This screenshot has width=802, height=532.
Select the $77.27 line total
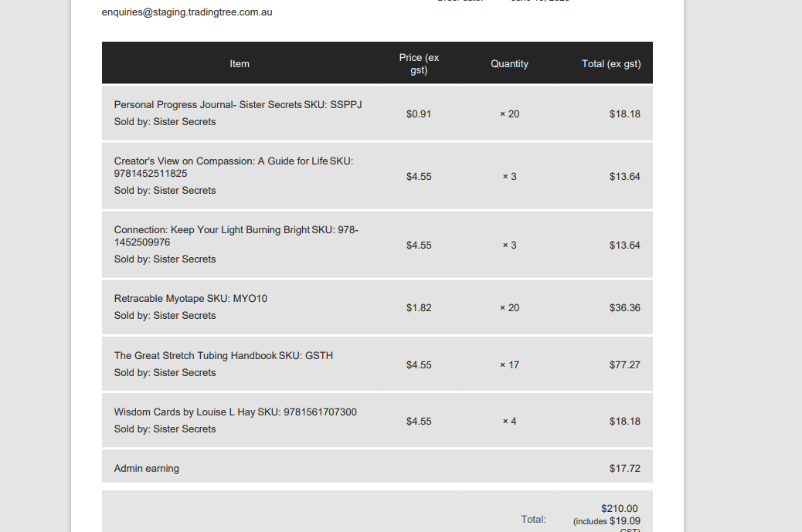tap(624, 365)
